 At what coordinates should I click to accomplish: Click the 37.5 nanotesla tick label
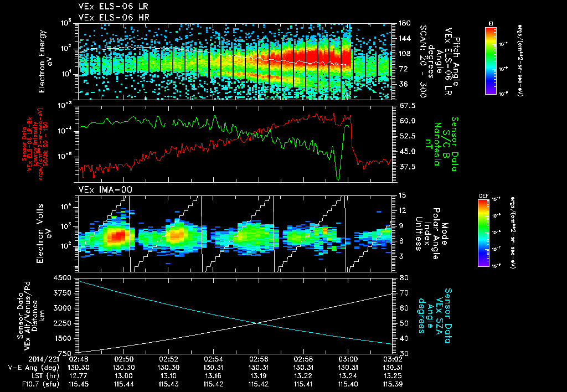(x=407, y=167)
